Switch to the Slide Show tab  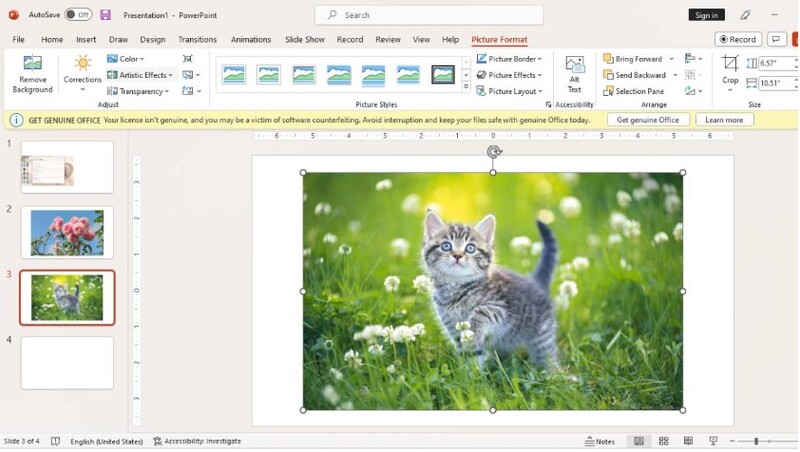tap(305, 39)
